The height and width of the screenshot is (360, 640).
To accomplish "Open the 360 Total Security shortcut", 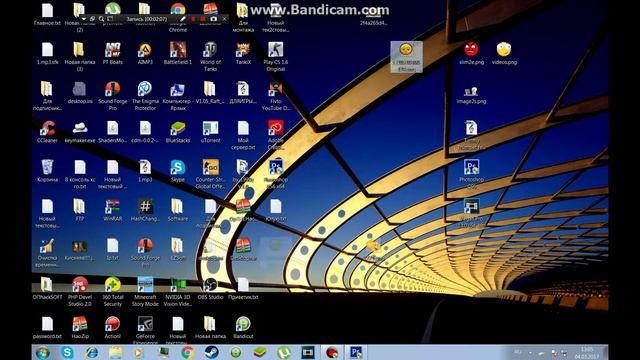I will [x=113, y=291].
